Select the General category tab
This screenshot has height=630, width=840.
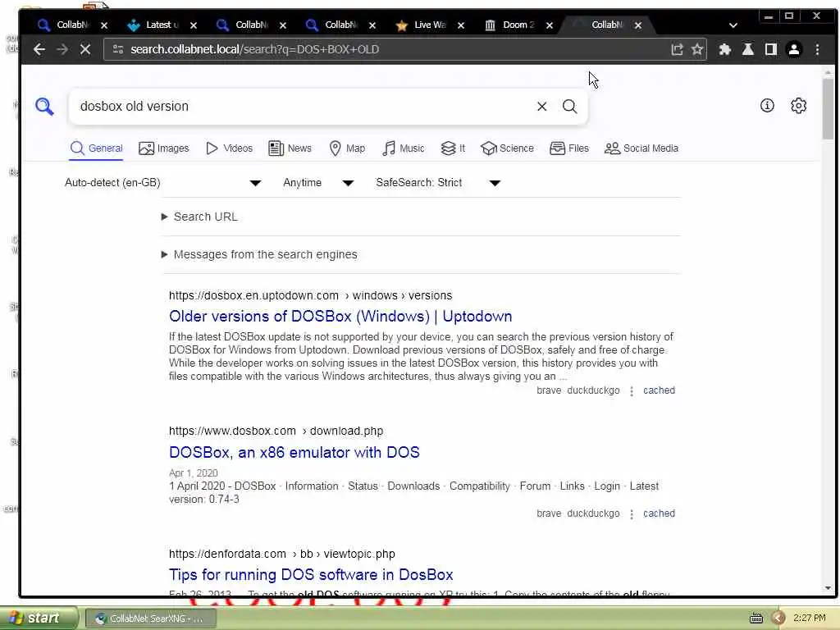(97, 148)
